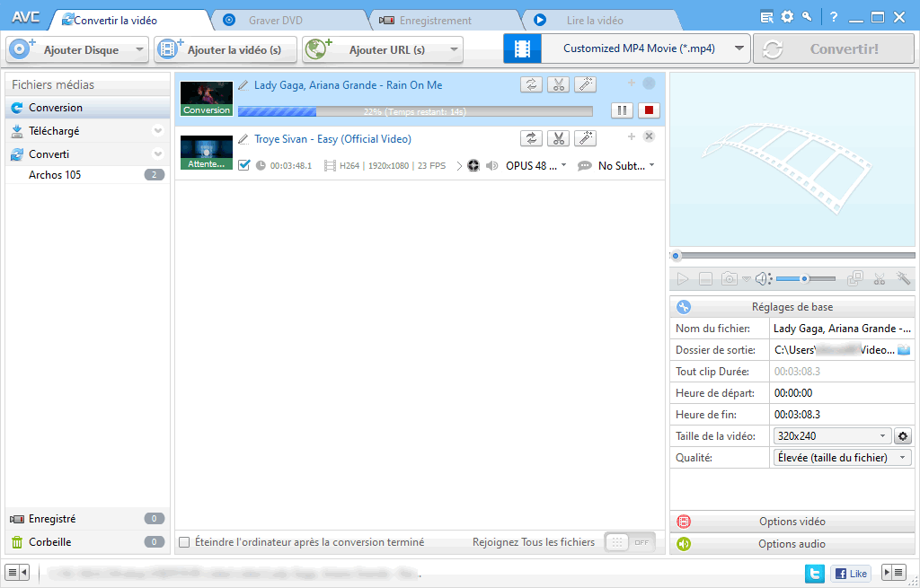Image resolution: width=920 pixels, height=588 pixels.
Task: Open custom video size gear settings
Action: (902, 436)
